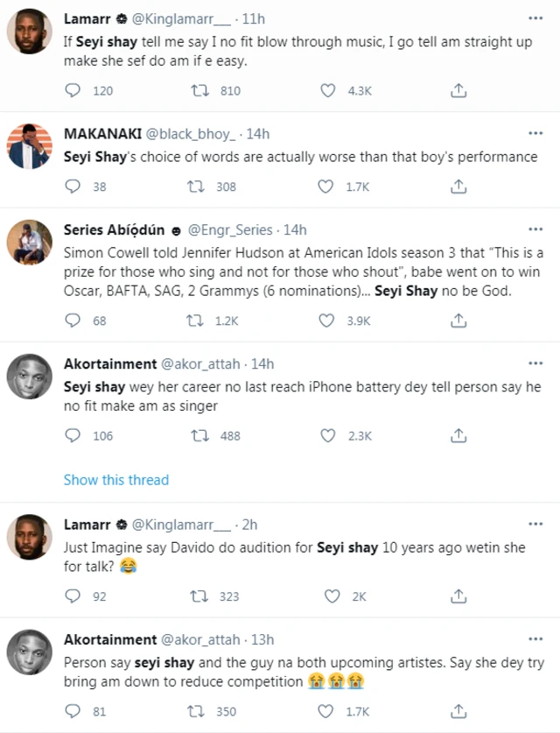Like Series Abíọ́dún's tweet with 3.9K likes
560x733 pixels.
pyautogui.click(x=328, y=321)
